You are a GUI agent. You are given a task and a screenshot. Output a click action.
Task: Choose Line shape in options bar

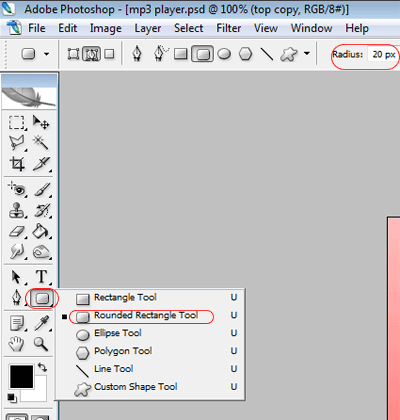267,54
